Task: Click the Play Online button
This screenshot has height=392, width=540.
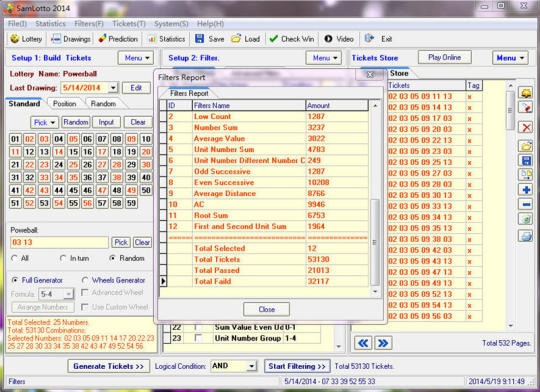Action: [x=445, y=58]
